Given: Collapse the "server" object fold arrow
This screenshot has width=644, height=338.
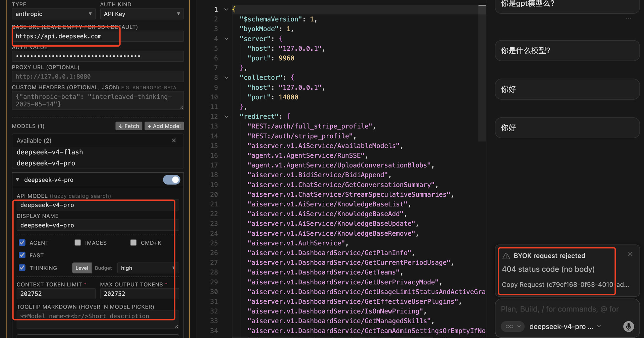Looking at the screenshot, I should tap(226, 39).
